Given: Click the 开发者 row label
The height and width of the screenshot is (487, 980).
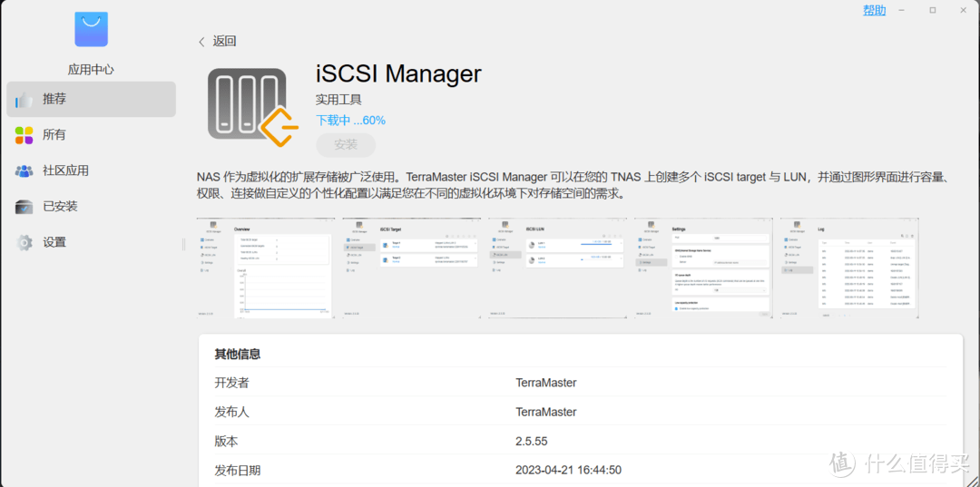Looking at the screenshot, I should click(x=232, y=383).
